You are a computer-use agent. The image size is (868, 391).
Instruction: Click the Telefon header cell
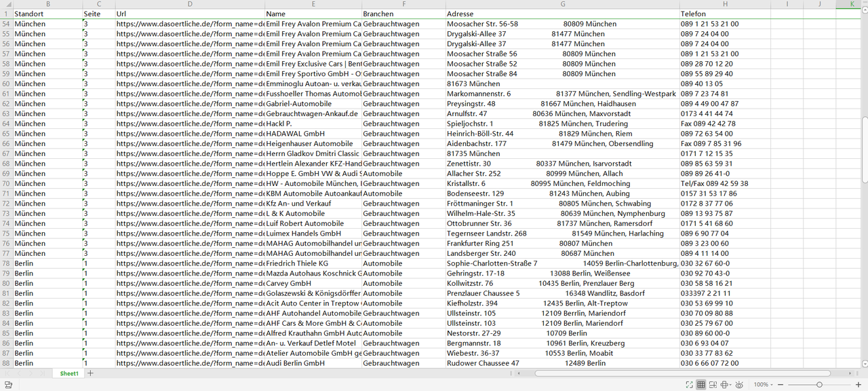[726, 14]
